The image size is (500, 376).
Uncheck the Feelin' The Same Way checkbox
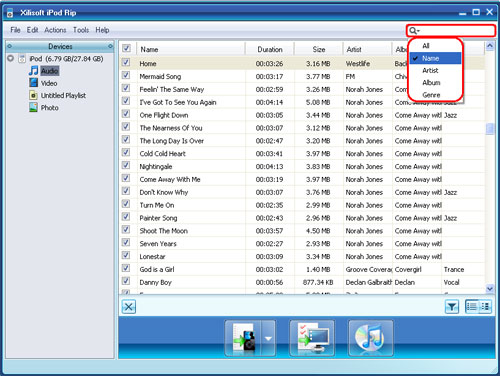coord(126,88)
